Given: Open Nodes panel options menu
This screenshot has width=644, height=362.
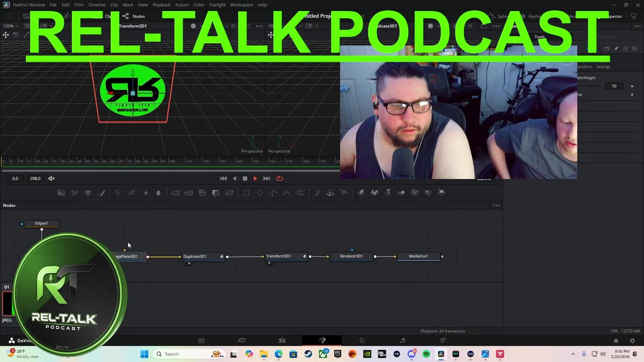Looking at the screenshot, I should [497, 206].
